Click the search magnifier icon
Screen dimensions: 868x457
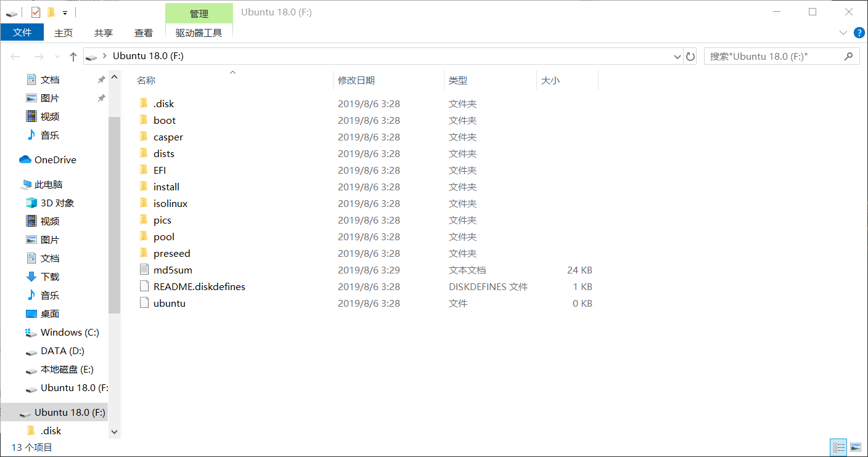tap(849, 56)
